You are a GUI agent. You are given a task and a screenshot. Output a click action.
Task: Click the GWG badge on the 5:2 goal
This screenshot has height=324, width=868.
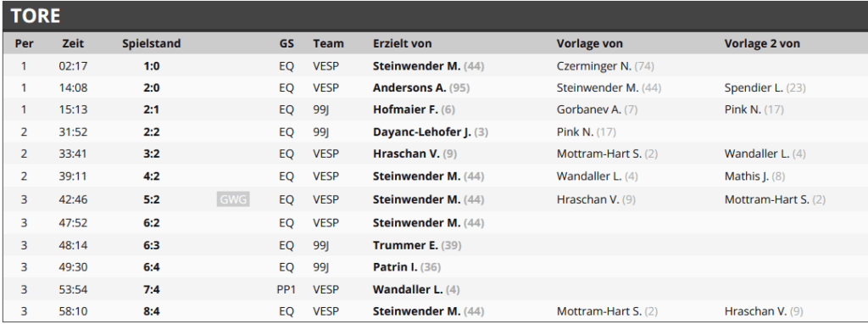[233, 200]
